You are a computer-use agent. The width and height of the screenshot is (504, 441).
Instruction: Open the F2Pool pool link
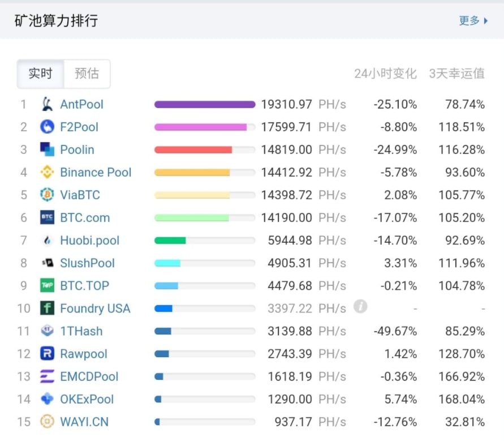79,127
